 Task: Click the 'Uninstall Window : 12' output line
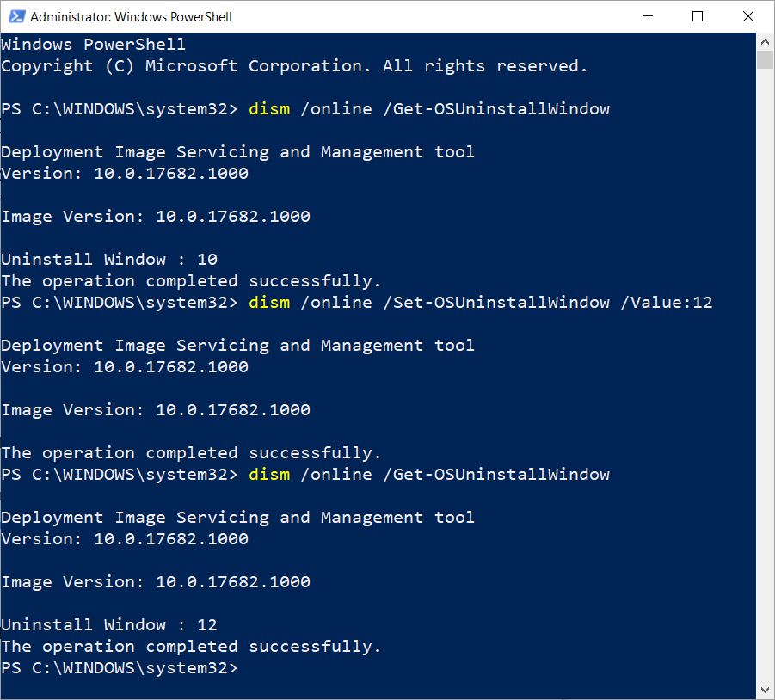109,625
